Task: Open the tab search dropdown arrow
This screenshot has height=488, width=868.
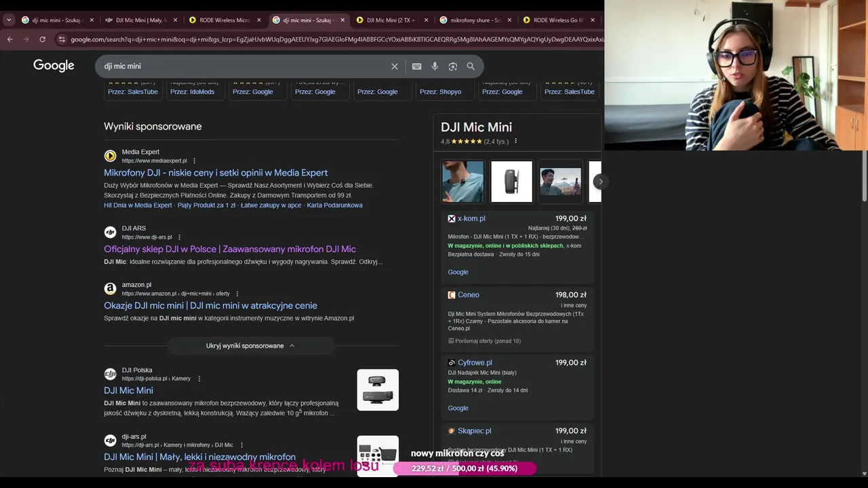Action: [9, 20]
